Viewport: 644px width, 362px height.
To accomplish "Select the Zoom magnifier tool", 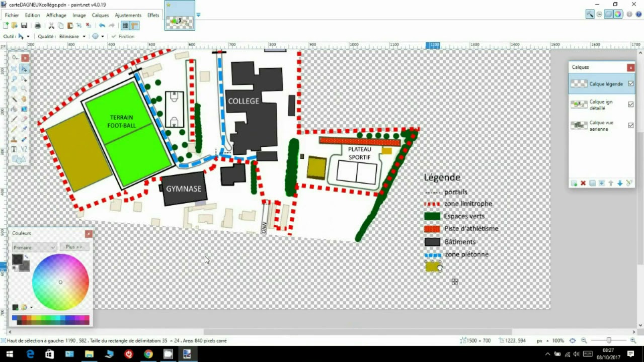I will click(24, 88).
